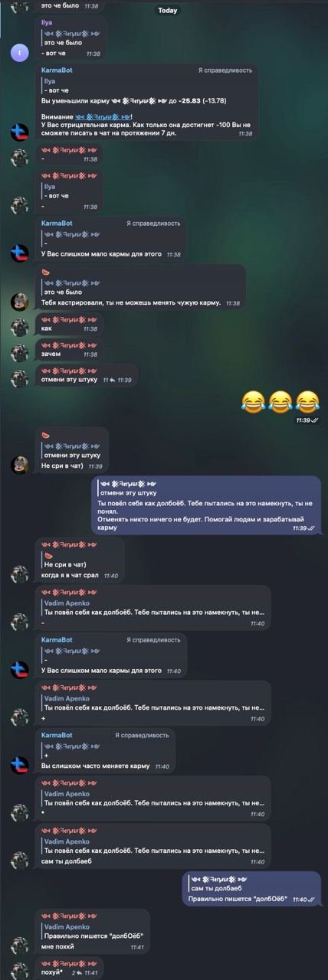Click the "Today" date badge
Image resolution: width=328 pixels, height=980 pixels.
[167, 11]
